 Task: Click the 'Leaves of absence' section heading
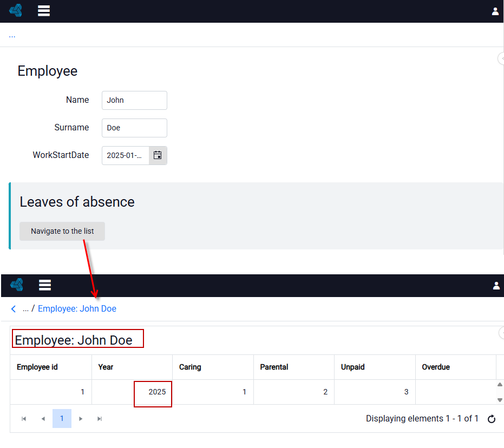(77, 202)
